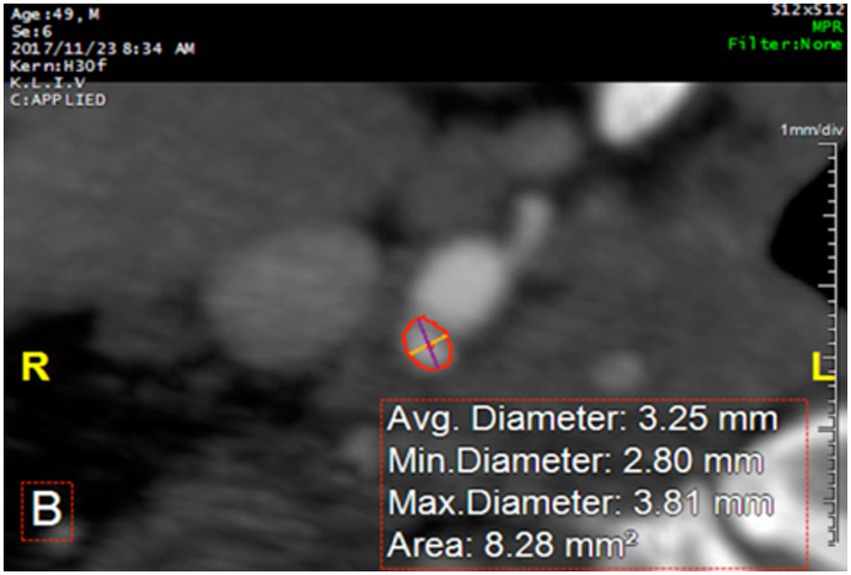The width and height of the screenshot is (851, 575).
Task: Click the Min.Diameter 2.80 mm readout
Action: tap(575, 461)
